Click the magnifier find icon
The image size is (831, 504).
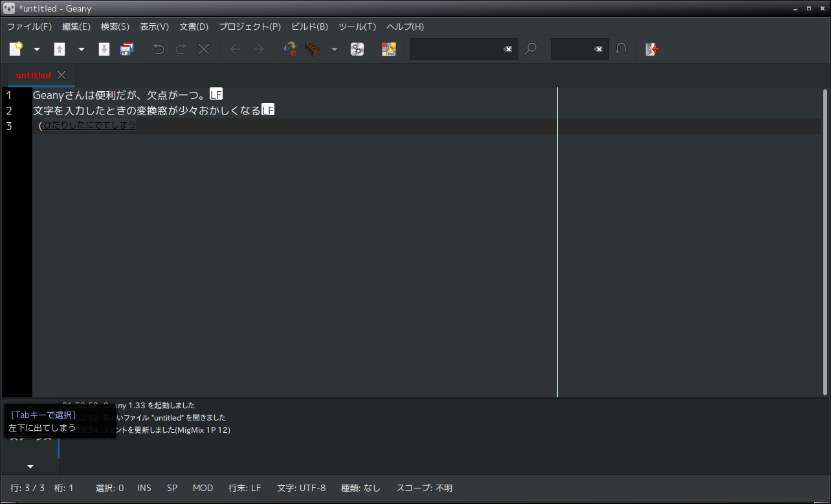[x=531, y=49]
